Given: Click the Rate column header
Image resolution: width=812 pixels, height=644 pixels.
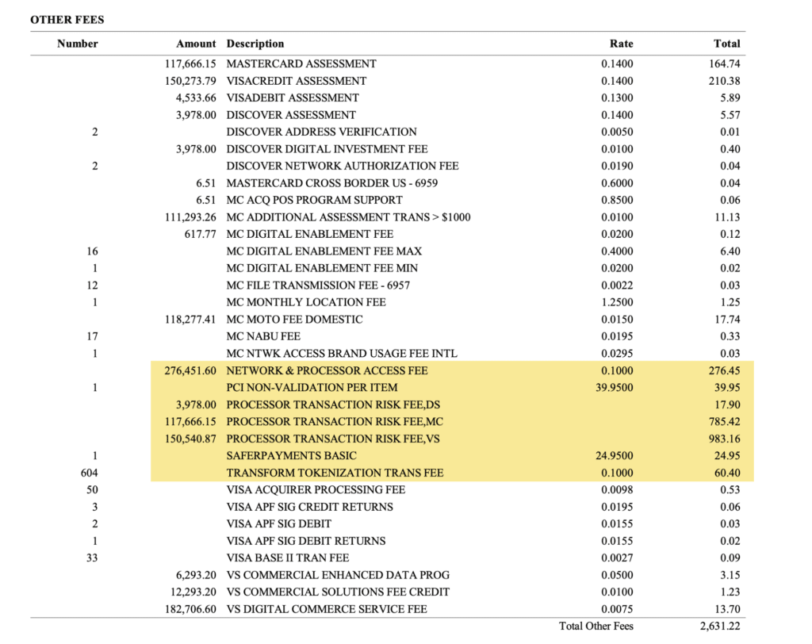Looking at the screenshot, I should click(x=621, y=44).
